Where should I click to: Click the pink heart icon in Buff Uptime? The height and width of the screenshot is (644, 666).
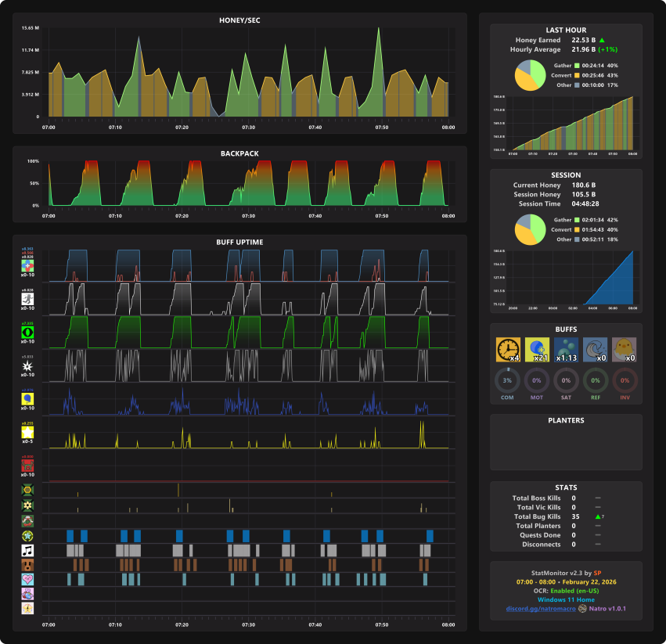point(27,579)
